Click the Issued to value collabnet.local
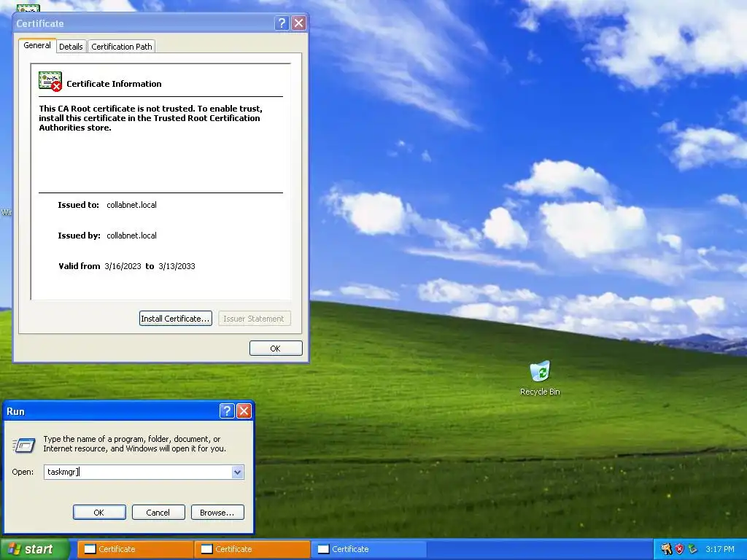Viewport: 747px width, 560px height. point(131,205)
